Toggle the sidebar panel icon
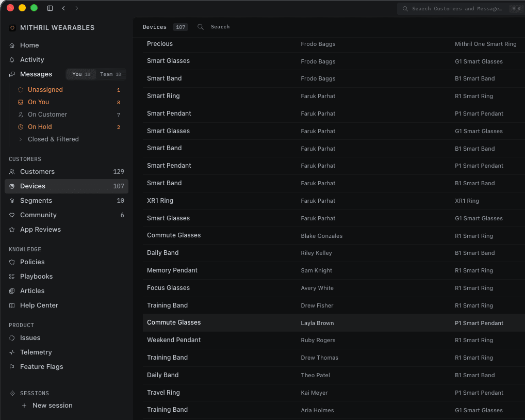The width and height of the screenshot is (525, 420). point(50,8)
